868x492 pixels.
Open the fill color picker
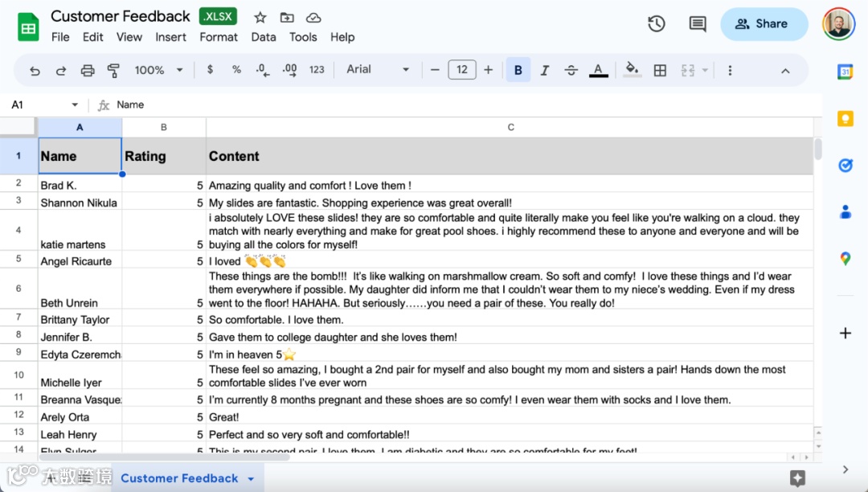[632, 70]
